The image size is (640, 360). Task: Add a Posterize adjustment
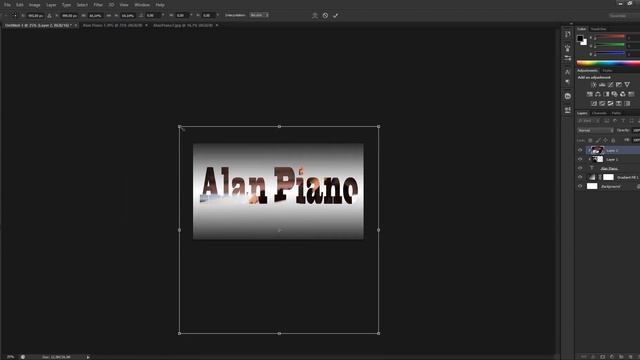tap(602, 104)
